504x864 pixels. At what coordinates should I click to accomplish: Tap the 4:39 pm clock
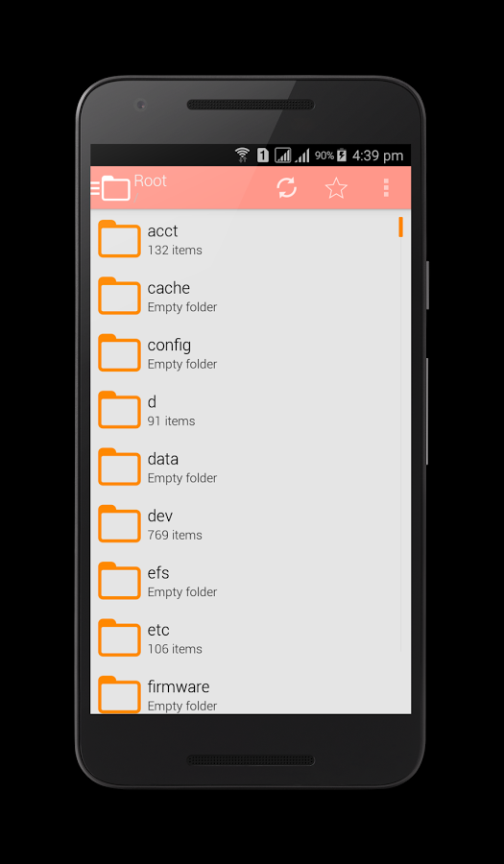click(378, 156)
